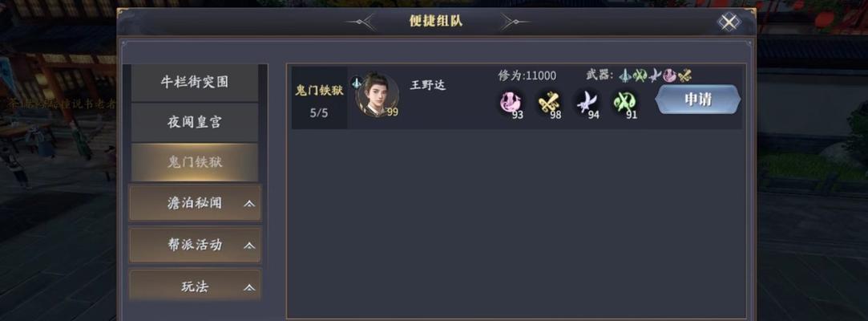Viewport: 868px width, 321px height.
Task: Click the blue sword icon after 武器 label
Action: [x=625, y=75]
